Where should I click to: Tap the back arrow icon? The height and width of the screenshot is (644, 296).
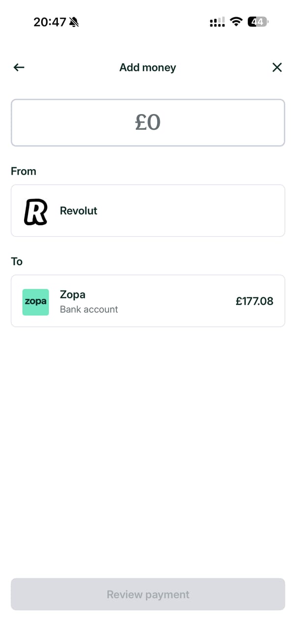tap(19, 67)
